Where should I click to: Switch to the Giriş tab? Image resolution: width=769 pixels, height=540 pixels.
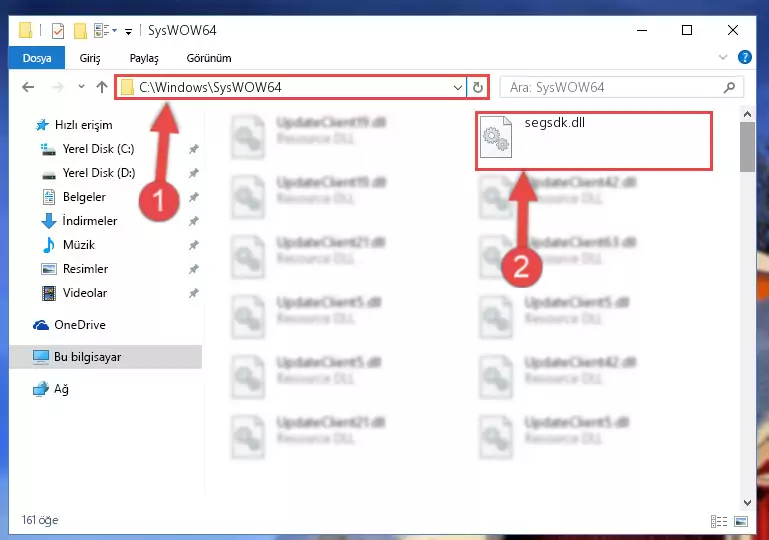tap(90, 58)
